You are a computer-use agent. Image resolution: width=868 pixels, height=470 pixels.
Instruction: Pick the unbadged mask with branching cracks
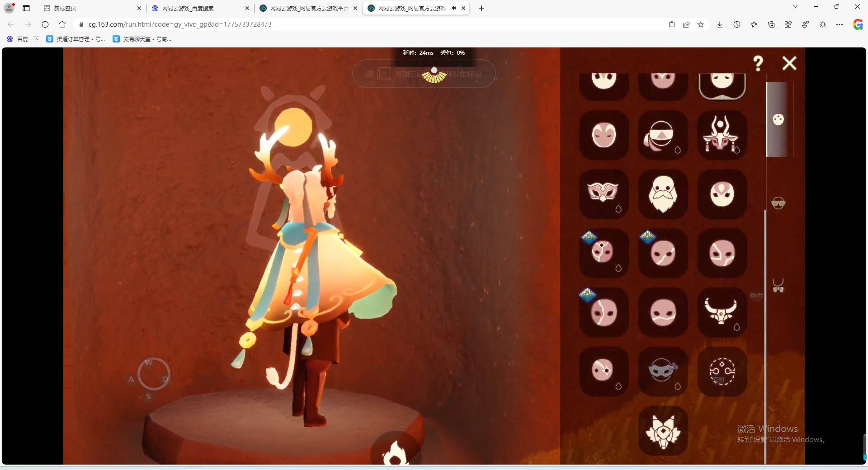[722, 253]
